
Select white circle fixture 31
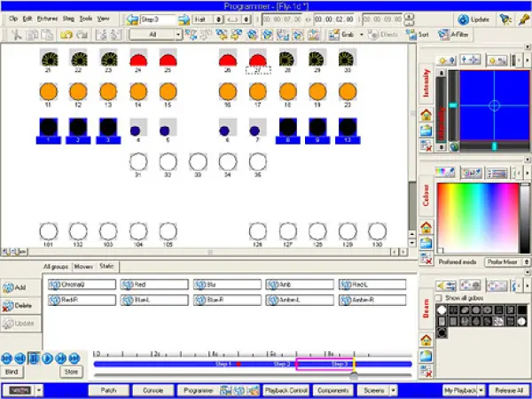[x=138, y=162]
